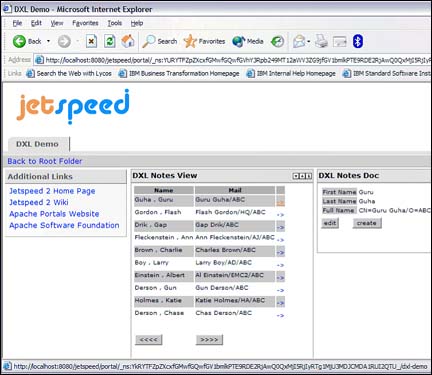
Task: Click the arrow icon for Drik, Gap row
Action: coord(280,228)
